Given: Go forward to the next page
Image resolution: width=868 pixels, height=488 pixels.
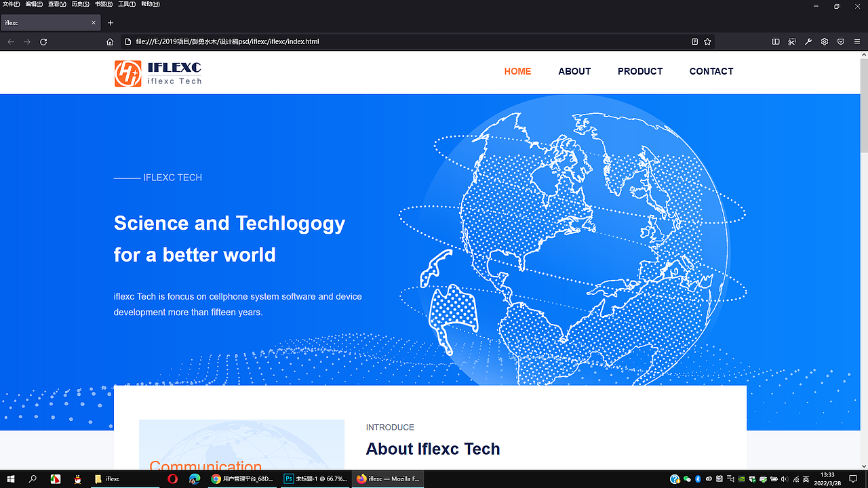Looking at the screenshot, I should point(27,42).
